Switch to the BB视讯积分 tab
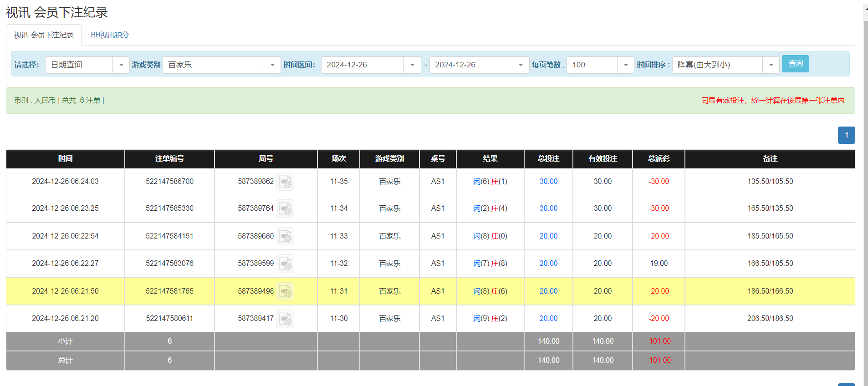Screen dimensions: 868x386 click(x=110, y=35)
